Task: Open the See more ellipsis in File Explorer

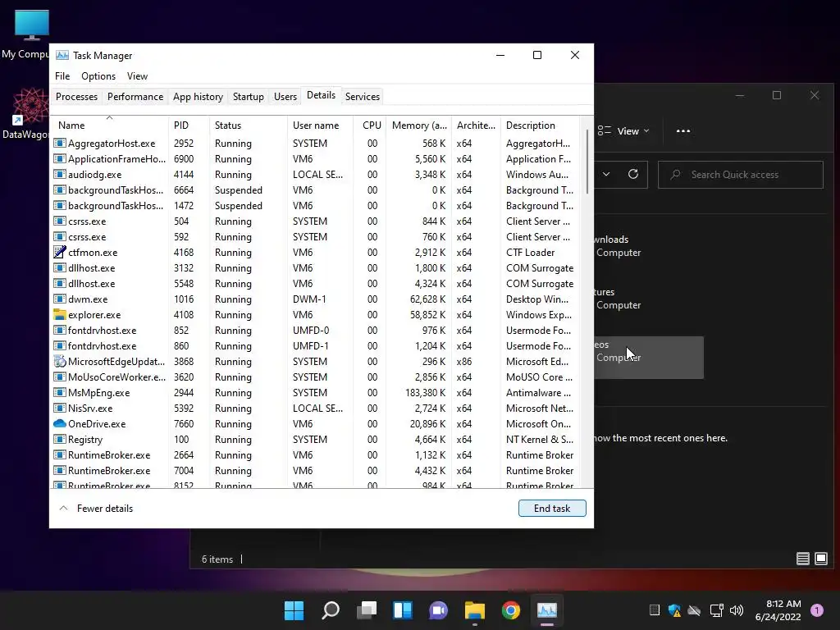Action: [683, 130]
